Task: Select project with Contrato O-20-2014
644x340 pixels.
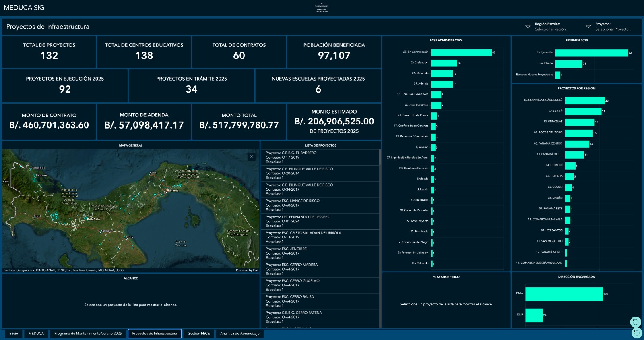Action: point(320,174)
